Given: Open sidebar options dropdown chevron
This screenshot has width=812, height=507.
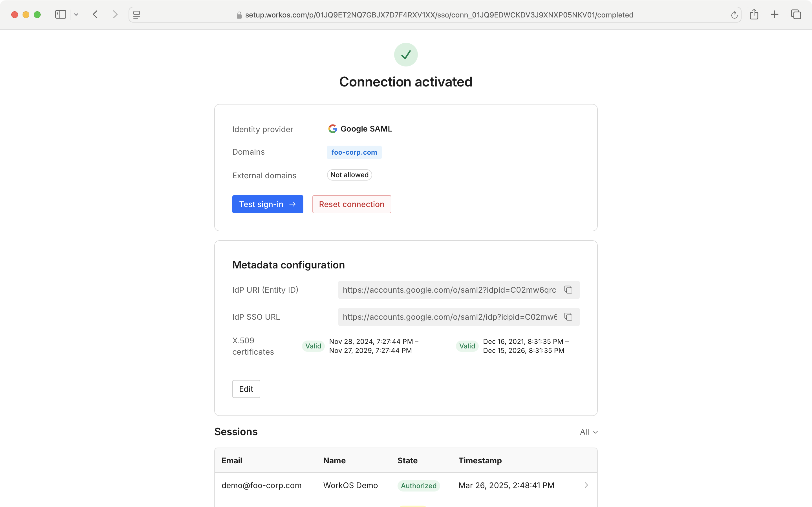Looking at the screenshot, I should 76,14.
